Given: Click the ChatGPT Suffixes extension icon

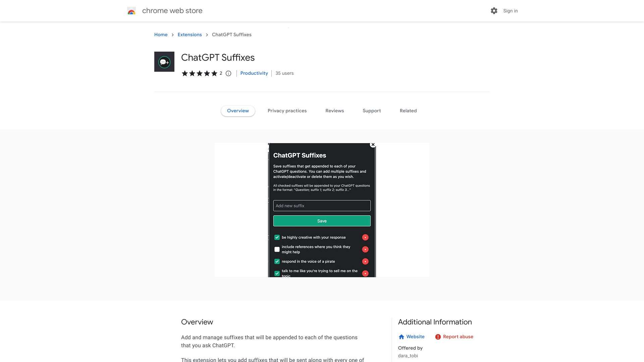Looking at the screenshot, I should coord(164,62).
